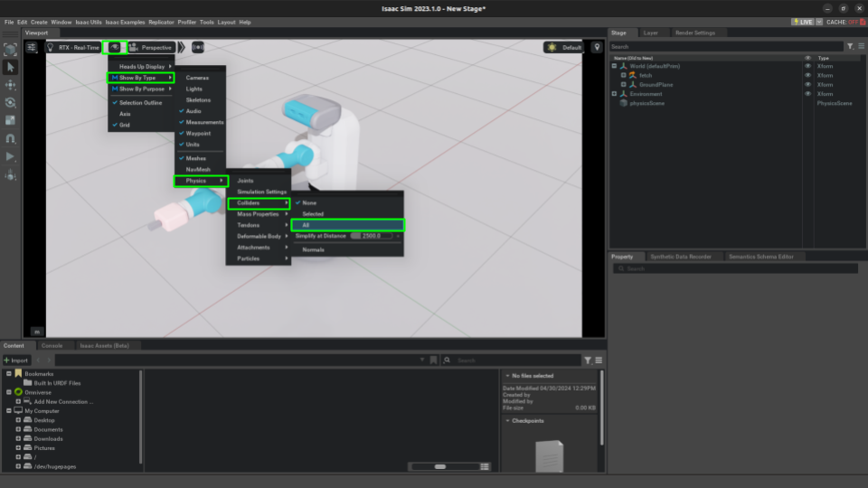Open Mass Properties submenu

[259, 214]
